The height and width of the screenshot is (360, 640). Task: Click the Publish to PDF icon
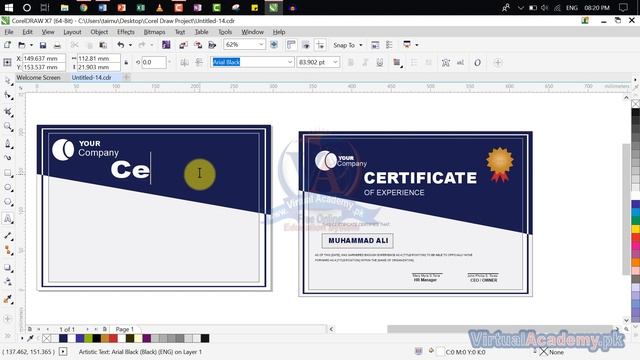(x=212, y=45)
